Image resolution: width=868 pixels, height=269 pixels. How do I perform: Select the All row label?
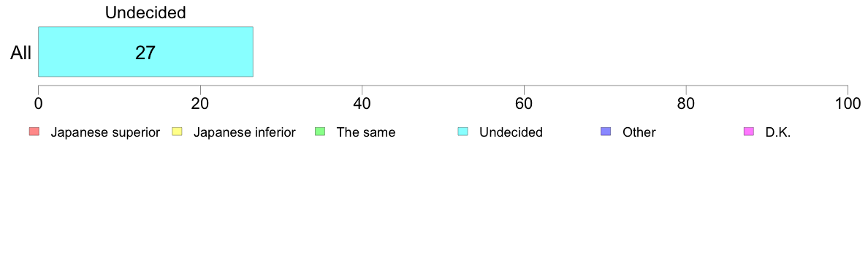pyautogui.click(x=21, y=53)
